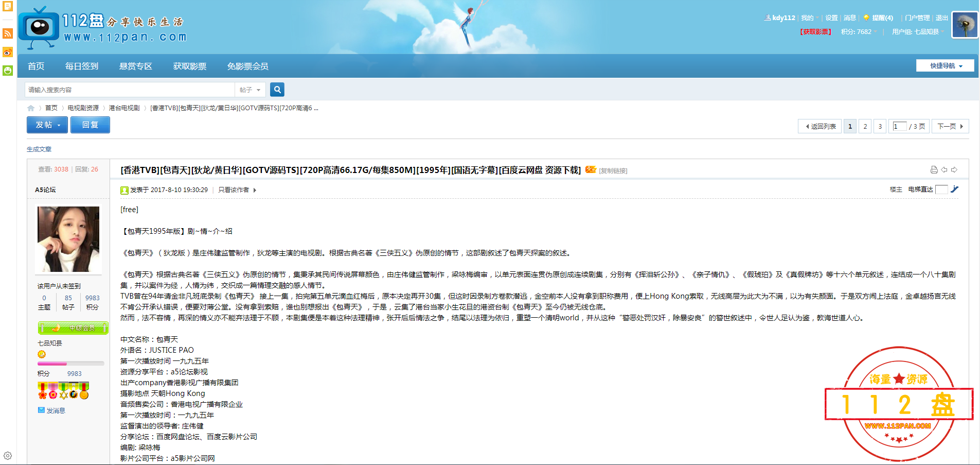Image resolution: width=980 pixels, height=465 pixels.
Task: Open the RSS feed icon in sidebar
Action: click(x=8, y=33)
